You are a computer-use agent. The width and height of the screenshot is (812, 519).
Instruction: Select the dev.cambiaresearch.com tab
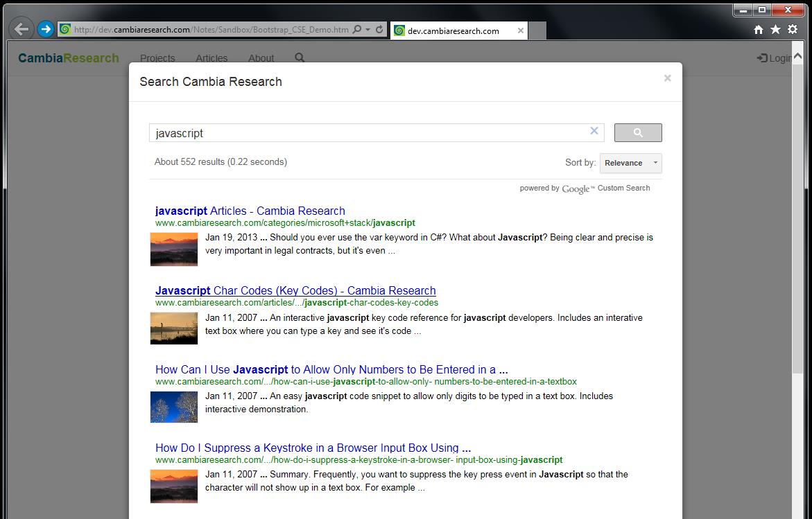pos(459,30)
